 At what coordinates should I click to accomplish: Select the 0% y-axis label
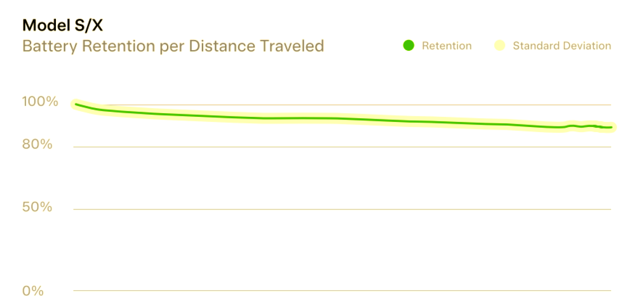tap(33, 291)
